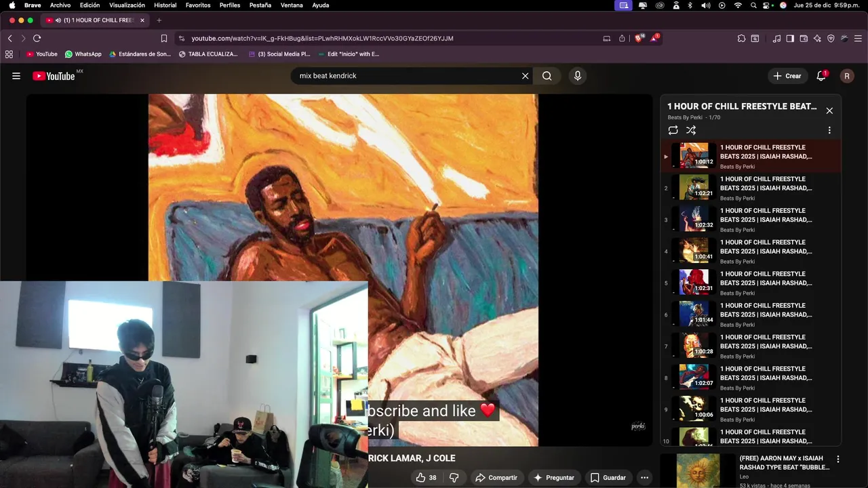Start voice search with the microphone
The image size is (868, 488).
[578, 76]
